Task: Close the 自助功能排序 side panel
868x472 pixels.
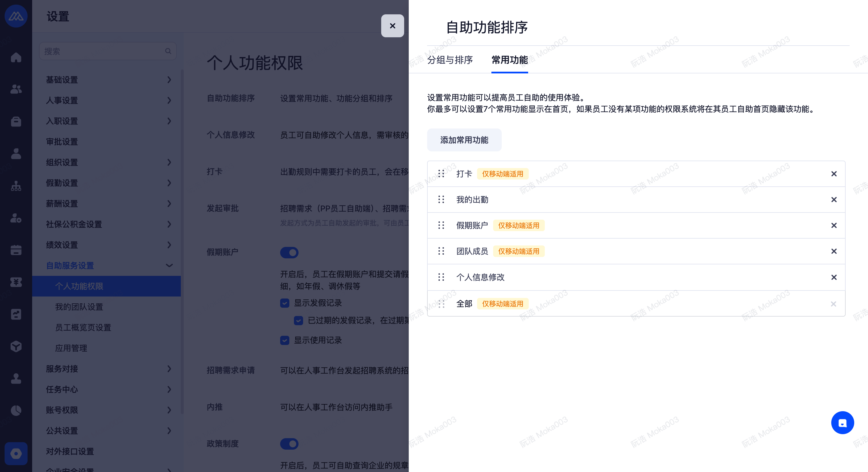Action: point(392,26)
